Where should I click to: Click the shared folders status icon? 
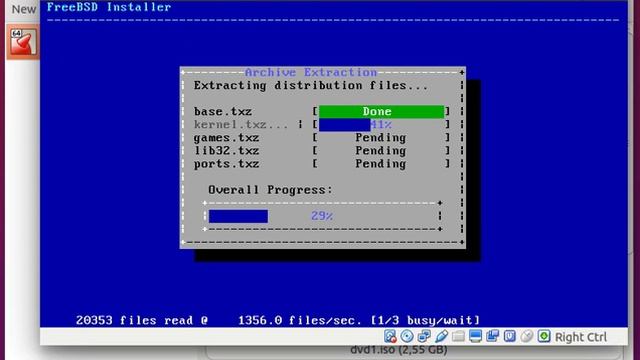pos(458,336)
